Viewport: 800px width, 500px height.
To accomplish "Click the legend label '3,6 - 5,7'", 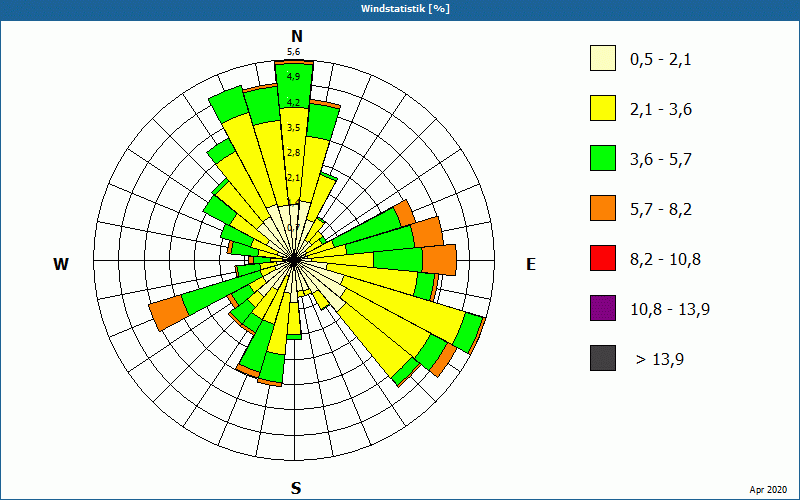I will pos(661,160).
